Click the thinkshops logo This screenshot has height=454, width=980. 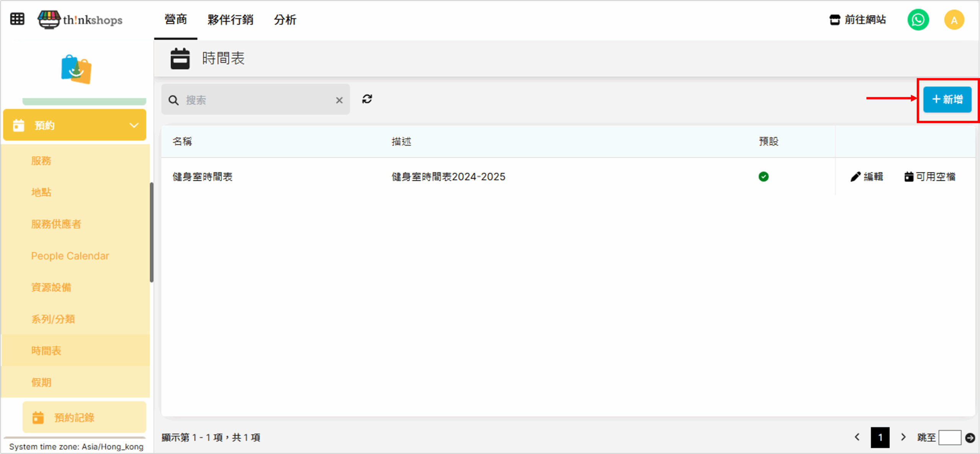[x=80, y=19]
